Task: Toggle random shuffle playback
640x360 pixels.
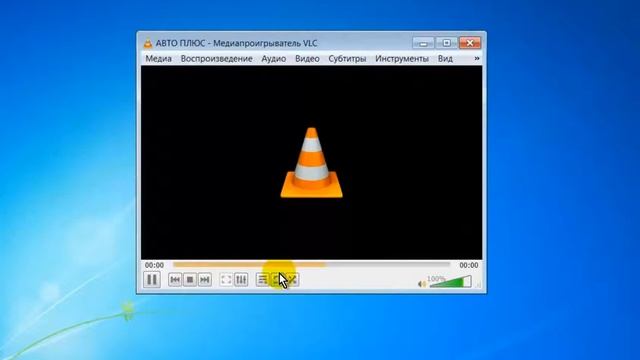Action: [x=292, y=280]
